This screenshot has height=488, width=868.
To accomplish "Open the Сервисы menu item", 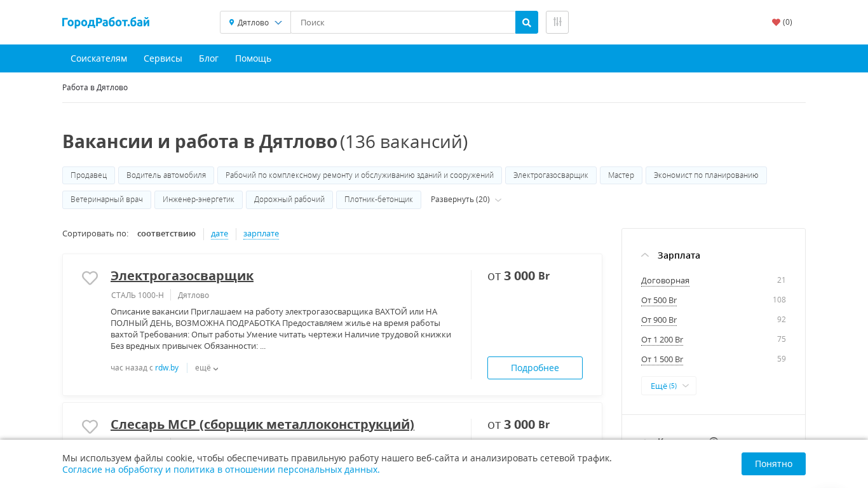I will tap(163, 58).
